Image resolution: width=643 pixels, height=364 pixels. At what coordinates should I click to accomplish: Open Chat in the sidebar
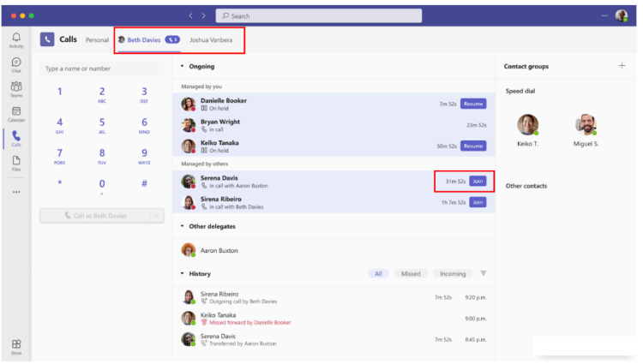[x=16, y=65]
